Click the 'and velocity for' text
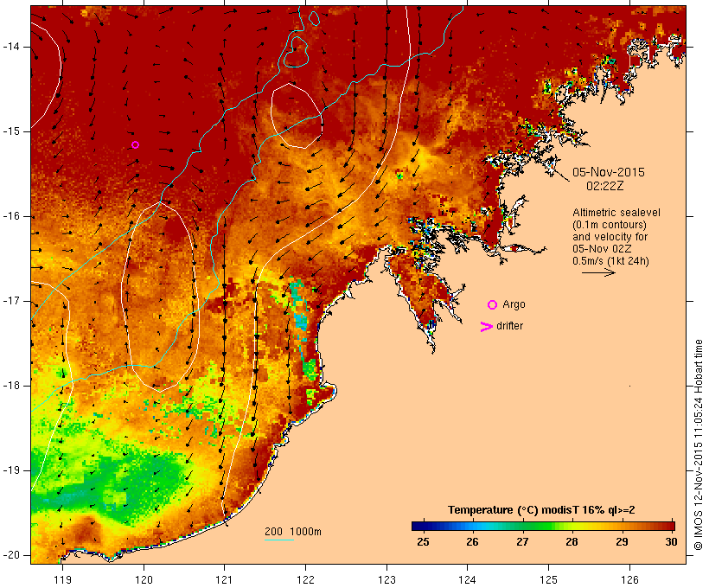Viewport: 709px width, 588px height. click(610, 237)
